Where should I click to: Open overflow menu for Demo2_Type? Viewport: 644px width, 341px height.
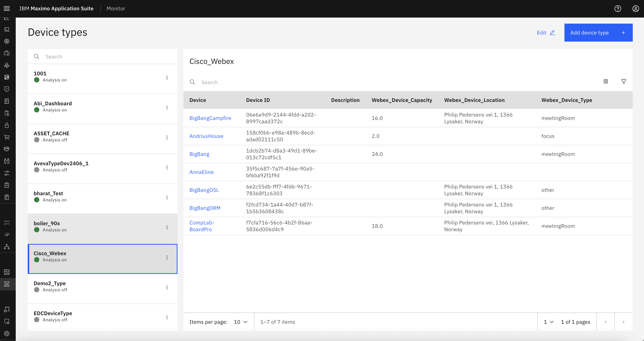167,287
